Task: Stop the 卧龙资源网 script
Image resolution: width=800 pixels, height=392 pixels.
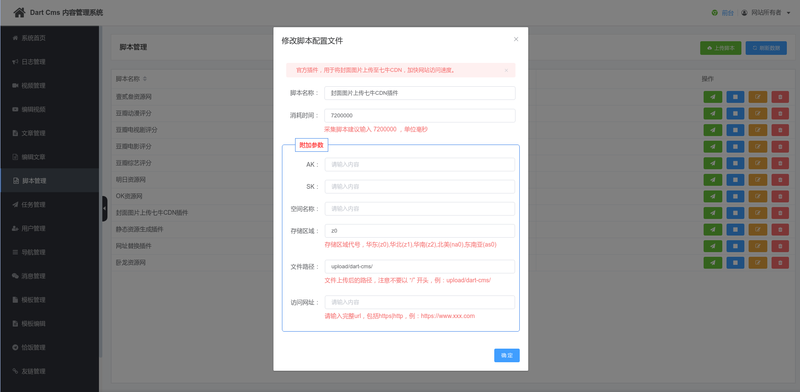Action: point(735,262)
